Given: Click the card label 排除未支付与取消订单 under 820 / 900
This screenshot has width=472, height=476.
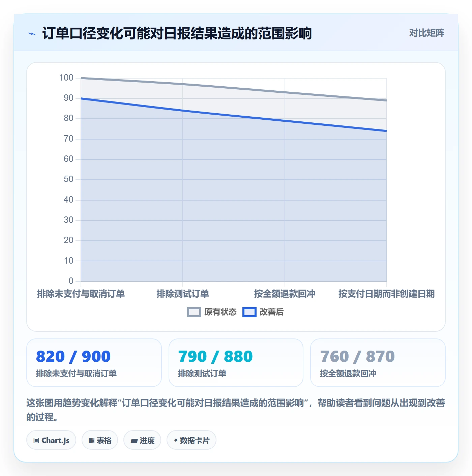Looking at the screenshot, I should (x=76, y=374).
